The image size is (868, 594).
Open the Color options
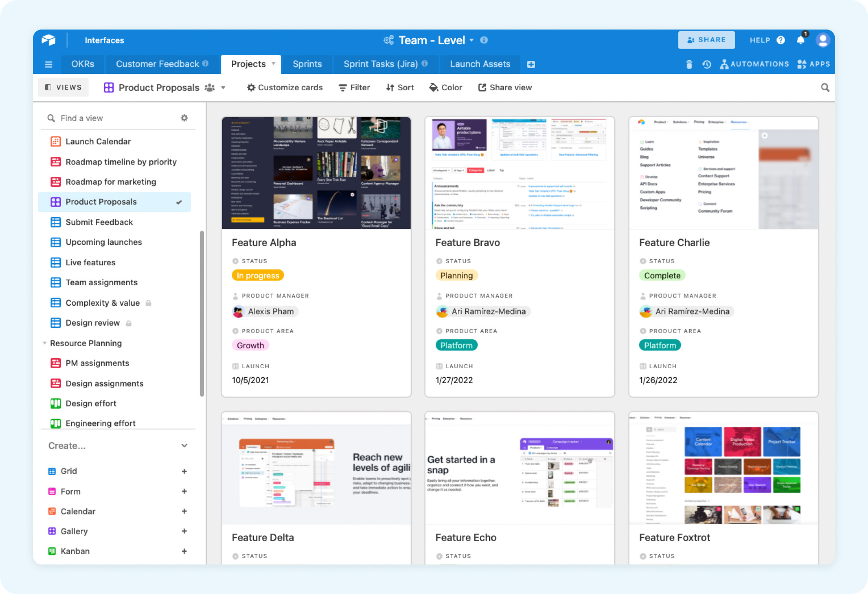(x=446, y=88)
